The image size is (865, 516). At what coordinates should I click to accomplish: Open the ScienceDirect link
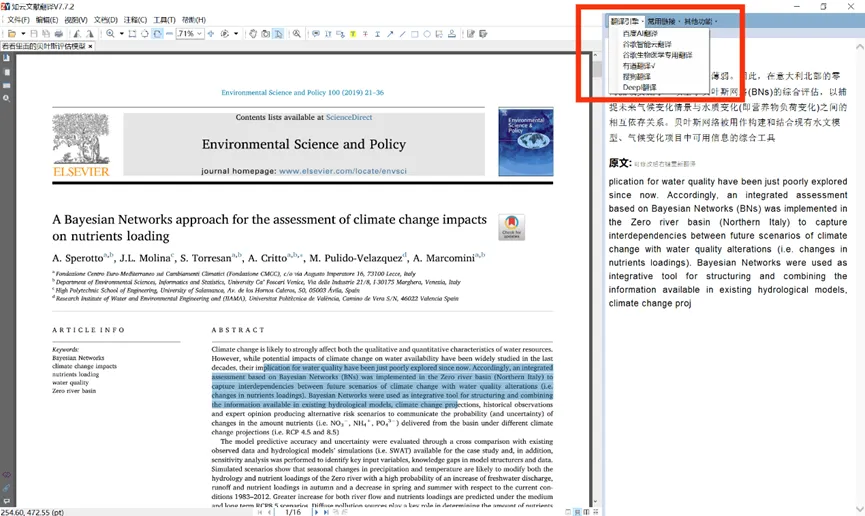pyautogui.click(x=349, y=117)
